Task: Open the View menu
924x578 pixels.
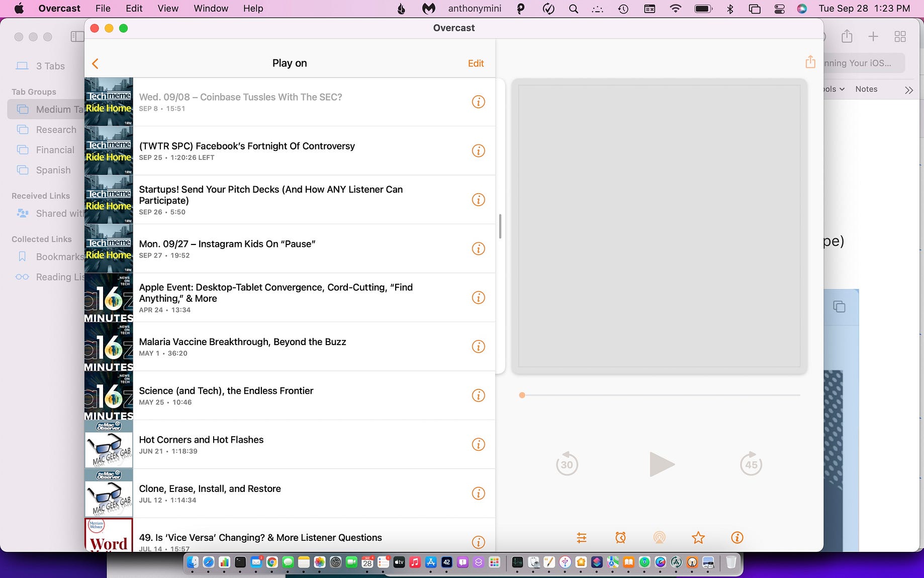Action: [168, 9]
